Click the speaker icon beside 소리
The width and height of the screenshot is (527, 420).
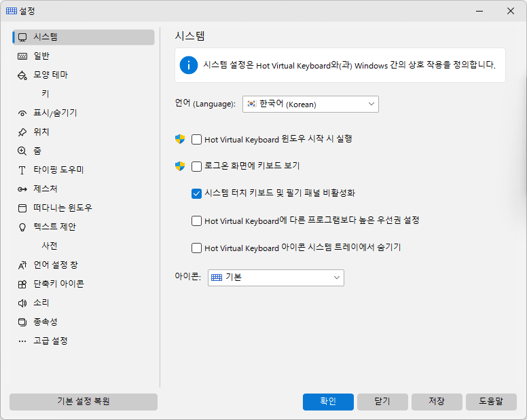[x=22, y=303]
